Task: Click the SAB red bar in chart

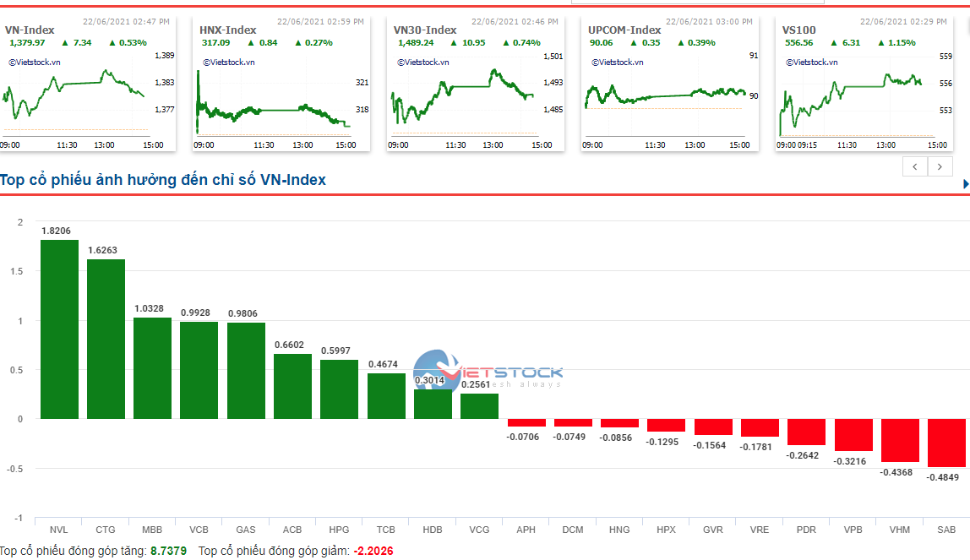Action: coord(946,443)
